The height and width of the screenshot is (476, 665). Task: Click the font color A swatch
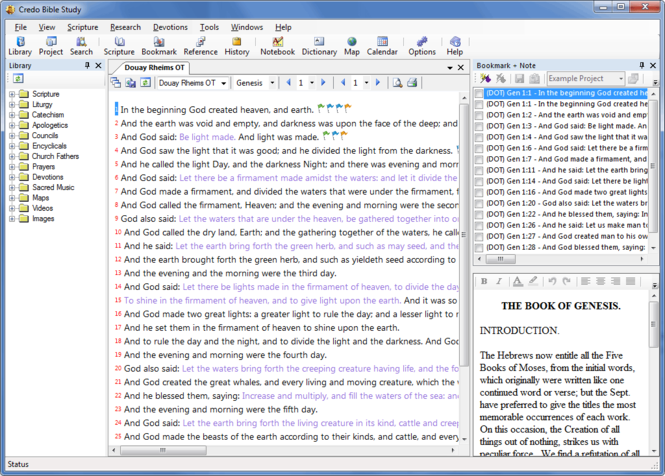(517, 281)
